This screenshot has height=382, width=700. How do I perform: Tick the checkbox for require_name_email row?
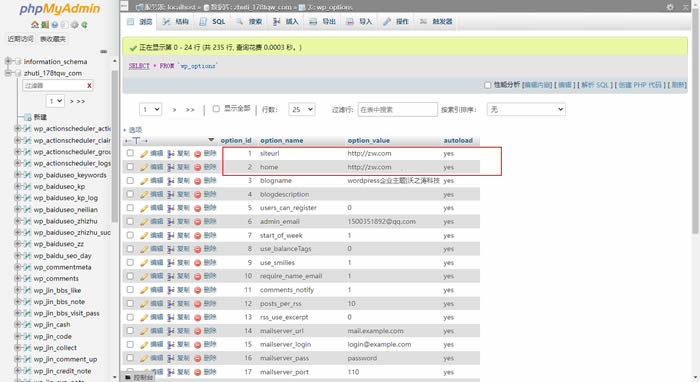click(x=130, y=276)
